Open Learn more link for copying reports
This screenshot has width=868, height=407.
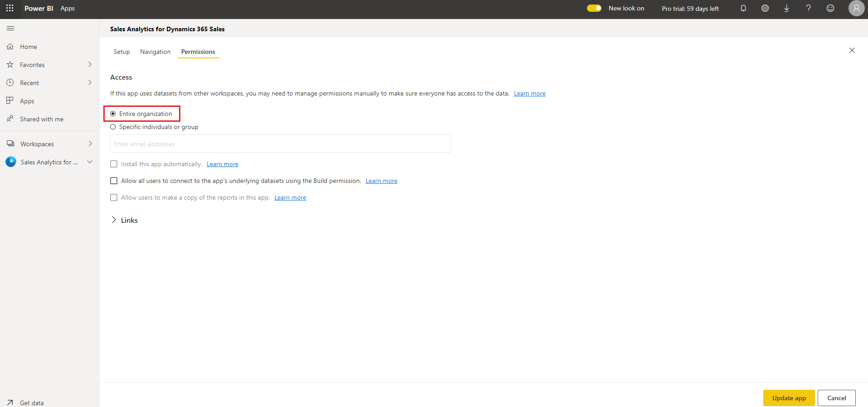tap(290, 197)
